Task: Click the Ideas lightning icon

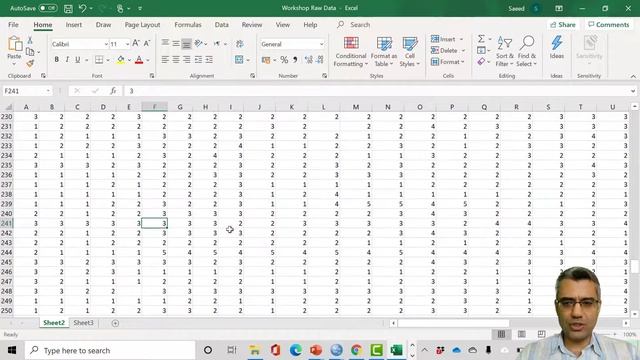Action: [x=557, y=47]
